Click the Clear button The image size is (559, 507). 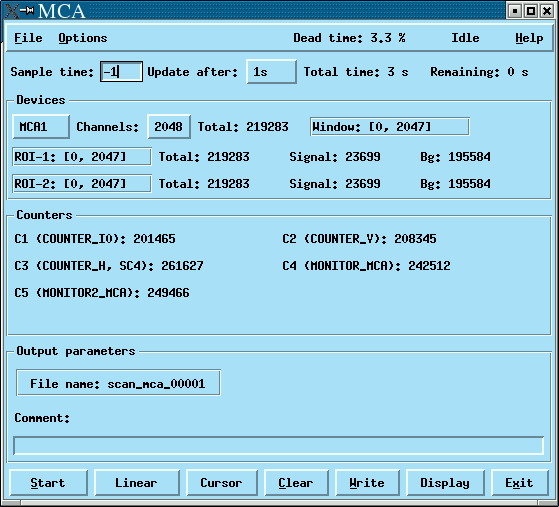[296, 483]
